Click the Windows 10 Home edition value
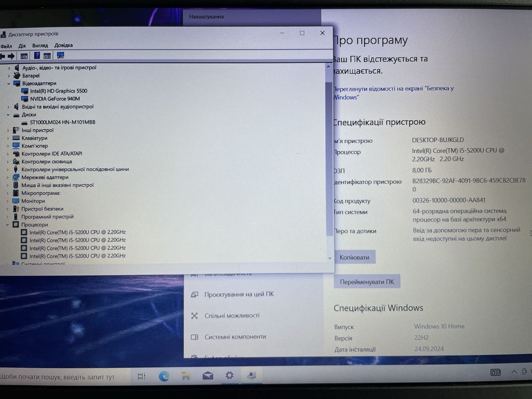 coord(439,326)
